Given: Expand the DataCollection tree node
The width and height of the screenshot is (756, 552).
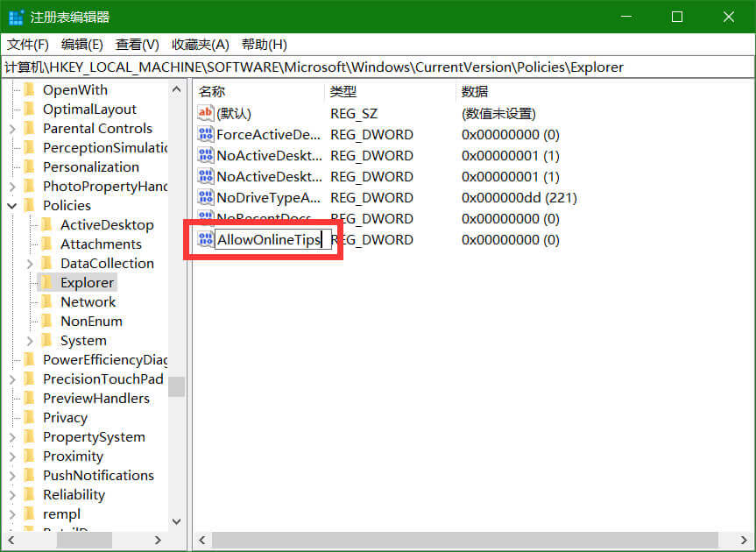Looking at the screenshot, I should [30, 263].
